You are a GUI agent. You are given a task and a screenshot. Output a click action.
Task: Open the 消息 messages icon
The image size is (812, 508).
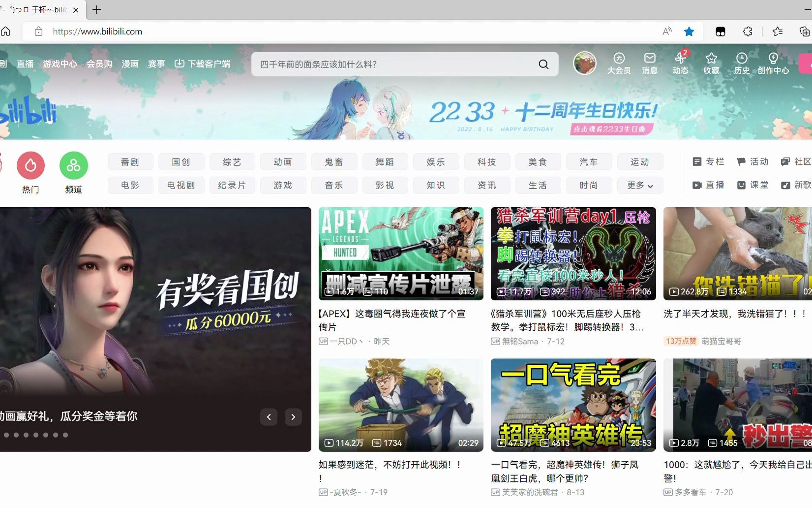650,63
